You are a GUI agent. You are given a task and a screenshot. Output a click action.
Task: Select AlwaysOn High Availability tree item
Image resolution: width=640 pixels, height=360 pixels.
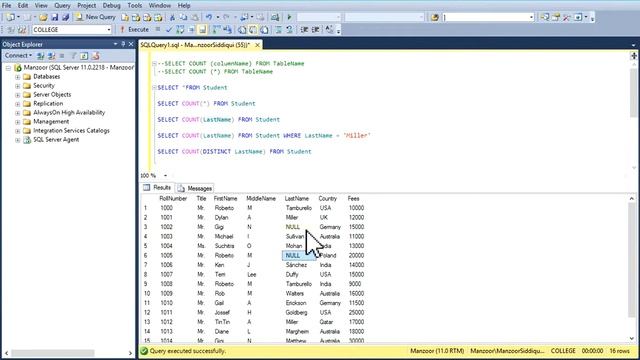[x=69, y=112]
